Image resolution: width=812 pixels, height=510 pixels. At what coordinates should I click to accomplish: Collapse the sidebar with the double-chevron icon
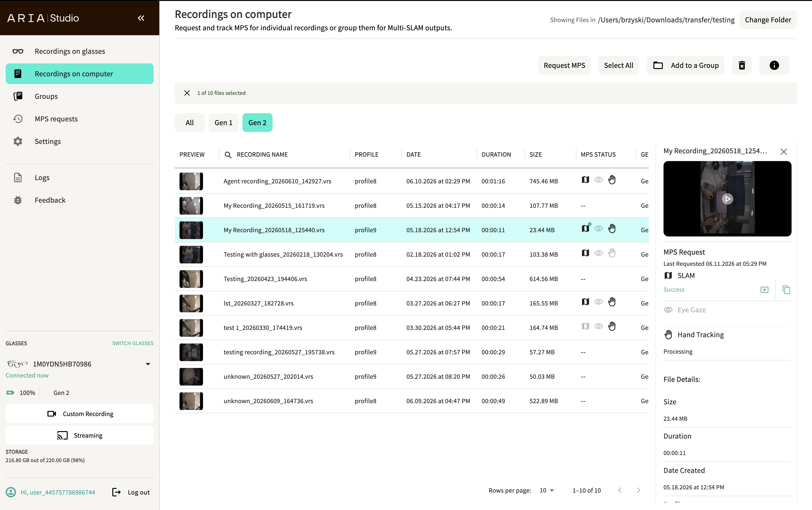pos(141,18)
